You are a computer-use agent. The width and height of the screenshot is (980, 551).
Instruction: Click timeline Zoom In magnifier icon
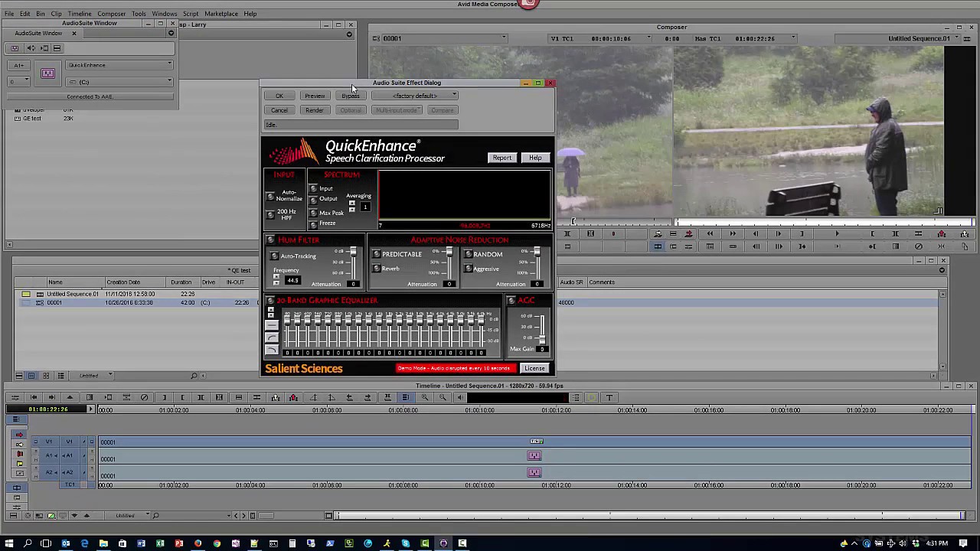425,397
